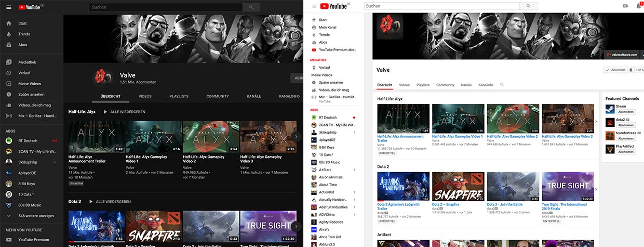Viewport: 644px width, 247px height.
Task: Subscribe to dota2 via Abonnieren button
Action: tap(626, 125)
